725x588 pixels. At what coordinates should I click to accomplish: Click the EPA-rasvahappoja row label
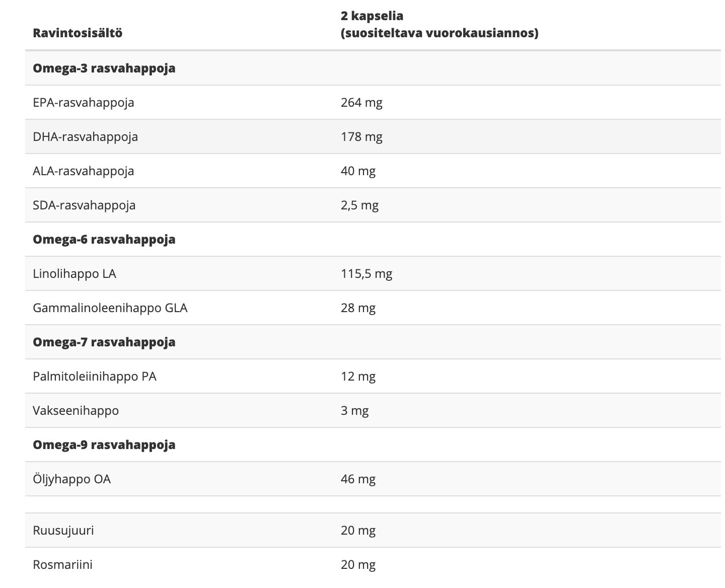point(84,103)
